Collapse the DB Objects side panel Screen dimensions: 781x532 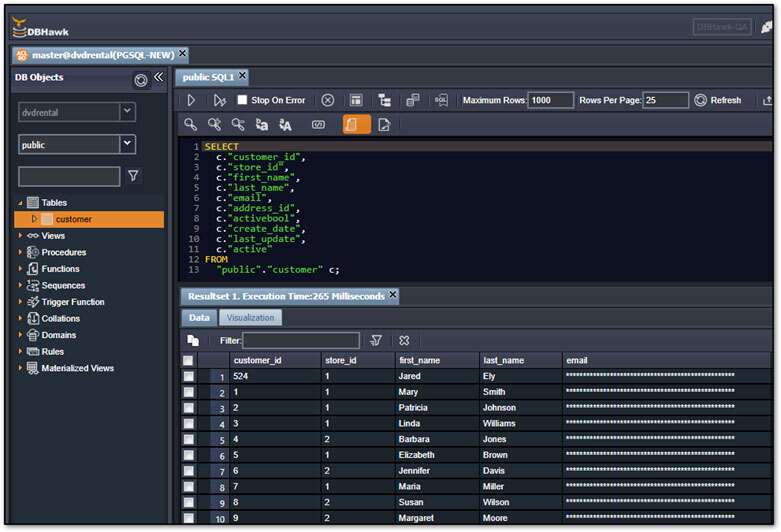(x=158, y=77)
